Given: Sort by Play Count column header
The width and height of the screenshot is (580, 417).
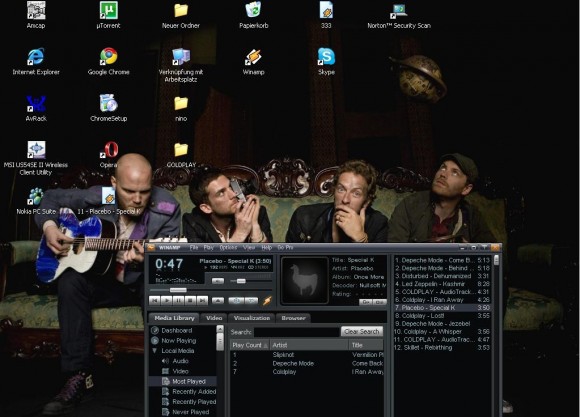Looking at the screenshot, I should click(x=250, y=345).
